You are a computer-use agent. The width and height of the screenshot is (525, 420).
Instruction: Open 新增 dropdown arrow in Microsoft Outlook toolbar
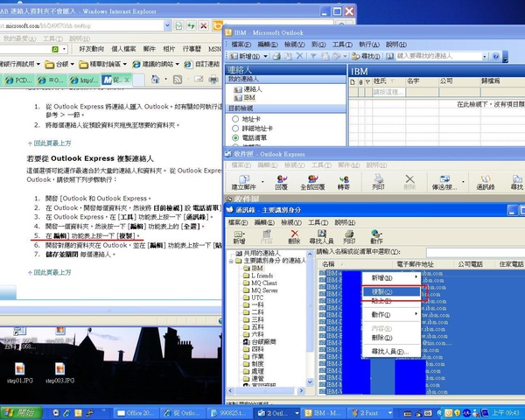coord(265,56)
